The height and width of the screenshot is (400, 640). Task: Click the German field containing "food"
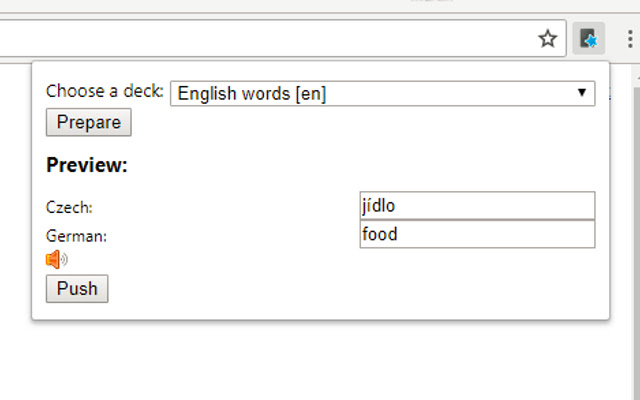476,234
